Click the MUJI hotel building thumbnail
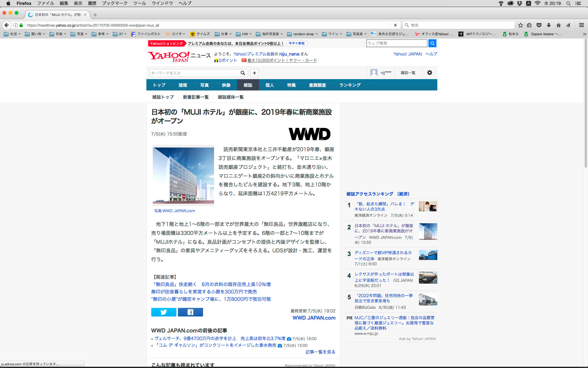Screen dimensions: 588x368 [x=183, y=175]
